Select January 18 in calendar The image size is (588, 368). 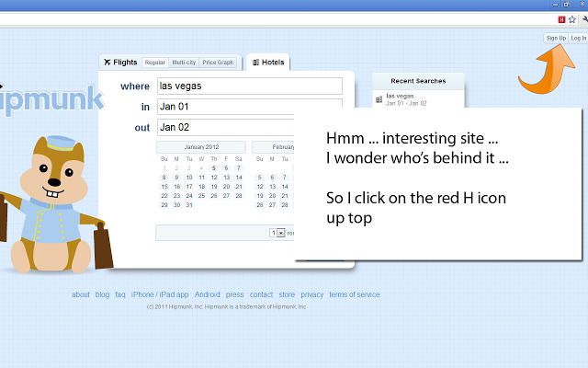click(201, 187)
